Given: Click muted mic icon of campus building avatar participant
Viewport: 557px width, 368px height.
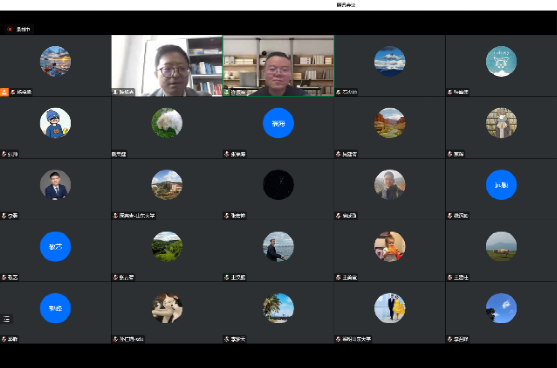Looking at the screenshot, I should (115, 215).
